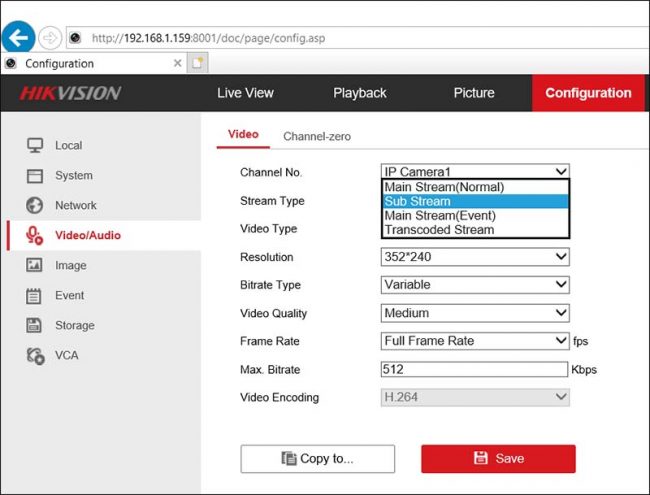This screenshot has width=650, height=495.
Task: Choose Transcoded Stream from the list
Action: 475,230
